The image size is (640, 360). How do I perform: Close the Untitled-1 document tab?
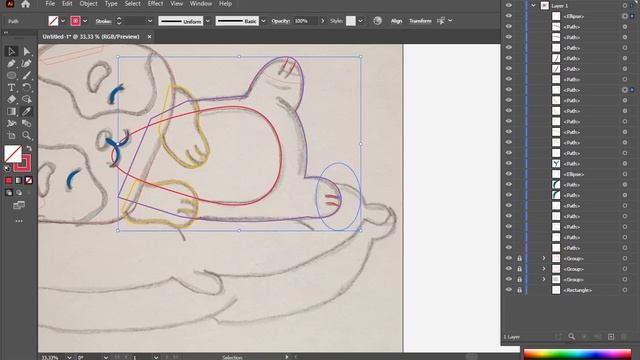pyautogui.click(x=149, y=37)
